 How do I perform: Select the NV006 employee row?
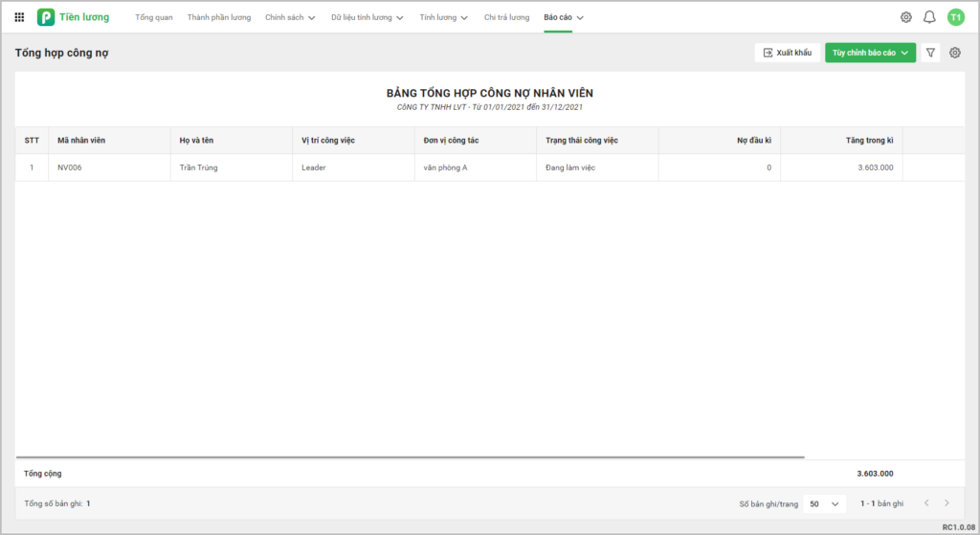383,167
